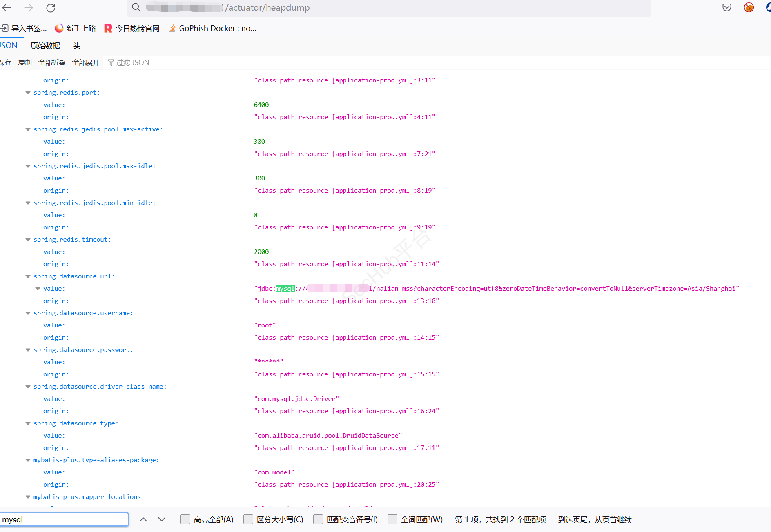This screenshot has height=532, width=771.
Task: Open the 今日热榜官网 bookmark
Action: pyautogui.click(x=132, y=28)
